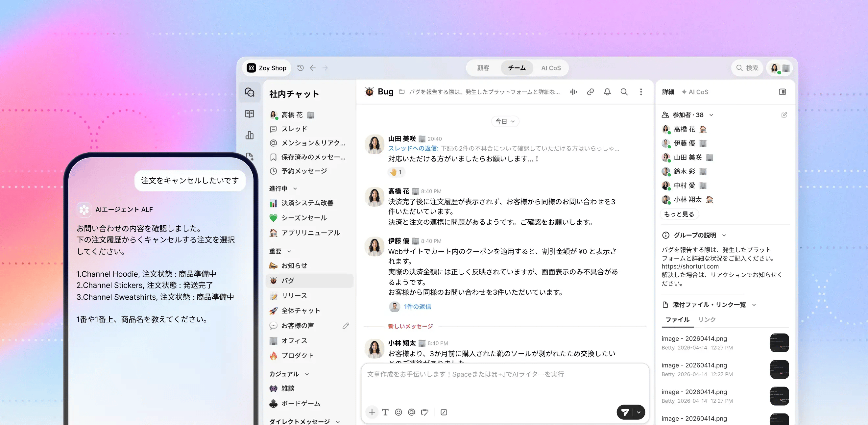
Task: Click the slash command icon in composer
Action: click(x=444, y=412)
